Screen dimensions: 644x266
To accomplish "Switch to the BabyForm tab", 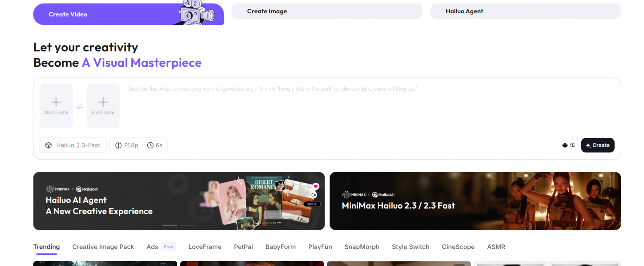I will coord(281,247).
